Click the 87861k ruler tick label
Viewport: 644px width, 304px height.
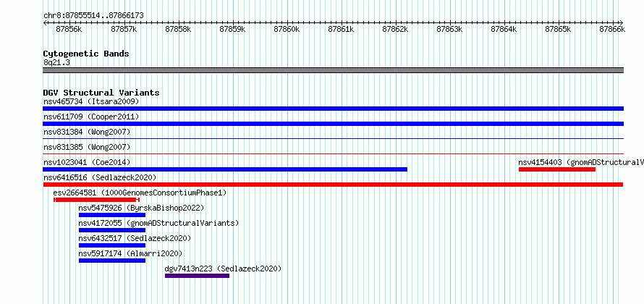pyautogui.click(x=342, y=29)
